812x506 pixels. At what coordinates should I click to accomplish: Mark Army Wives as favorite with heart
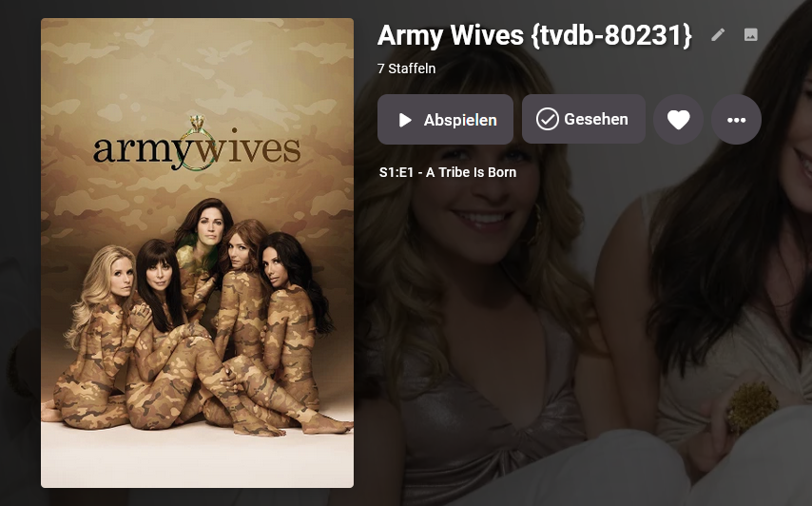(678, 120)
